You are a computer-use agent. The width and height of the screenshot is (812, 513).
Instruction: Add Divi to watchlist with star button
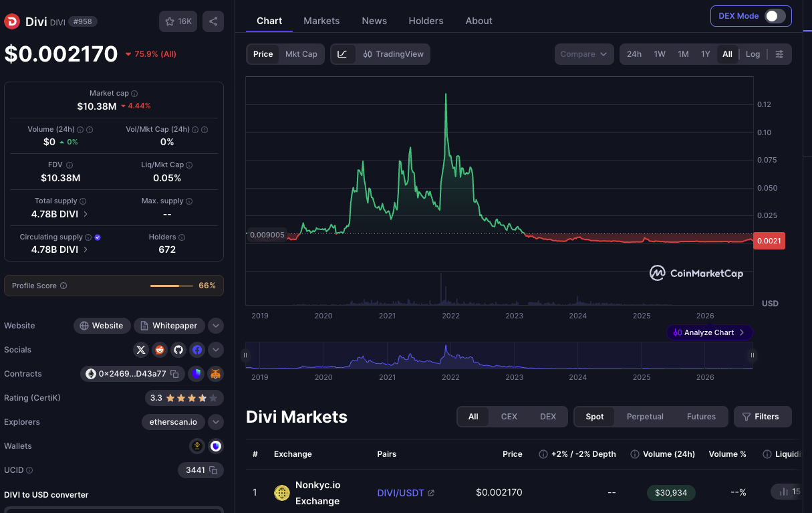click(x=178, y=21)
